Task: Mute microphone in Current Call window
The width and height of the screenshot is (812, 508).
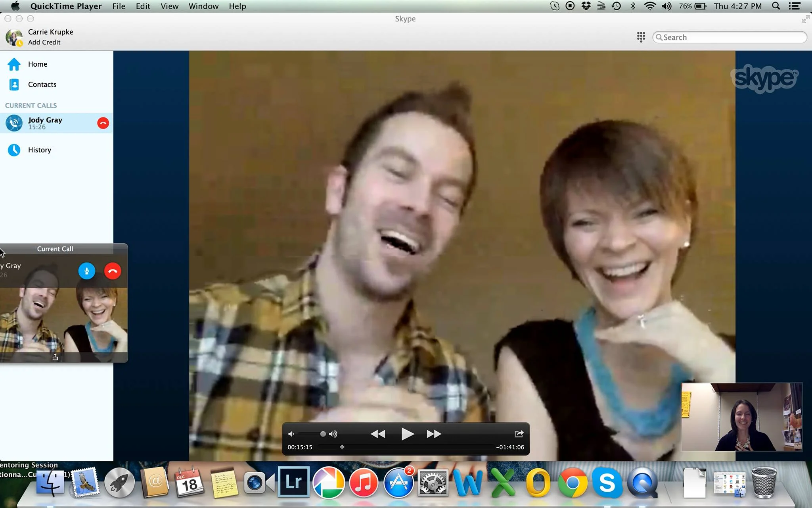Action: [x=86, y=271]
